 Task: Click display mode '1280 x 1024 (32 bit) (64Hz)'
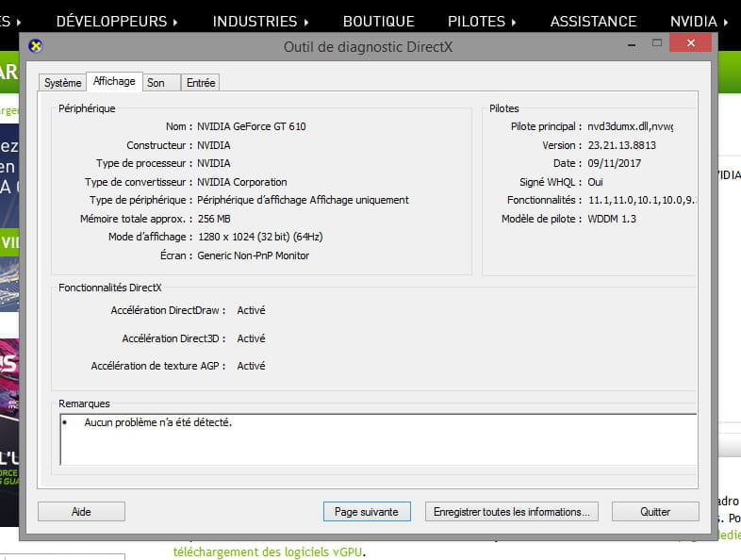click(x=260, y=237)
